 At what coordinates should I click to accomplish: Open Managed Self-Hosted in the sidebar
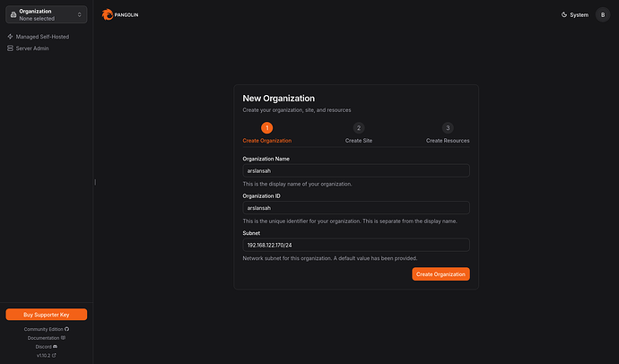pos(41,37)
